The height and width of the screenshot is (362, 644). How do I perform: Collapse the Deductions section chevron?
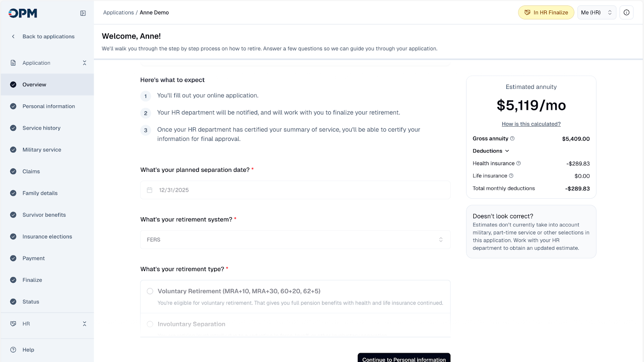507,151
